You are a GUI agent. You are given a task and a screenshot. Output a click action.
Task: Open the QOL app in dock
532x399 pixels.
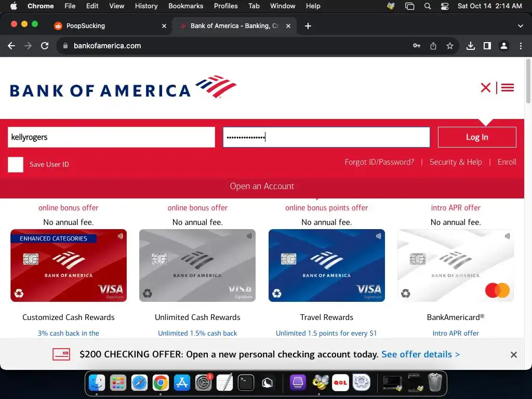coord(340,383)
